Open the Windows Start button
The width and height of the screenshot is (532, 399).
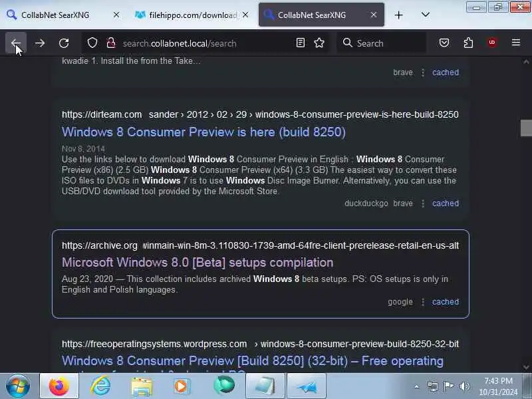click(x=18, y=386)
